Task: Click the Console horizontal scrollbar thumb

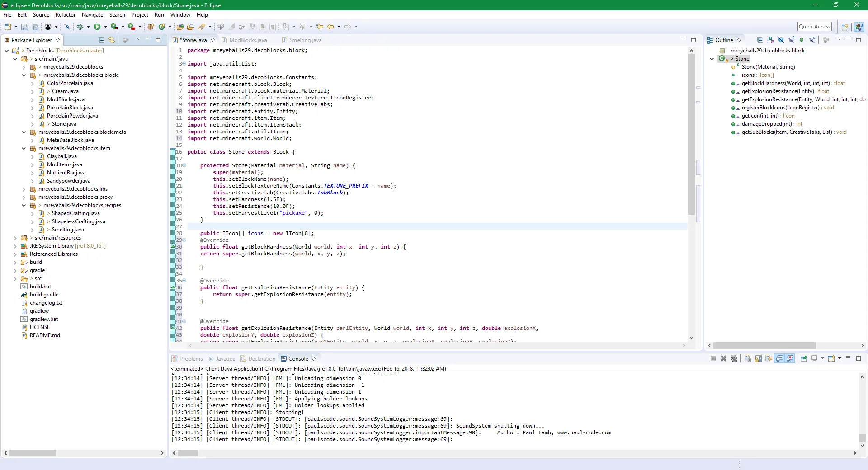Action: [188, 453]
